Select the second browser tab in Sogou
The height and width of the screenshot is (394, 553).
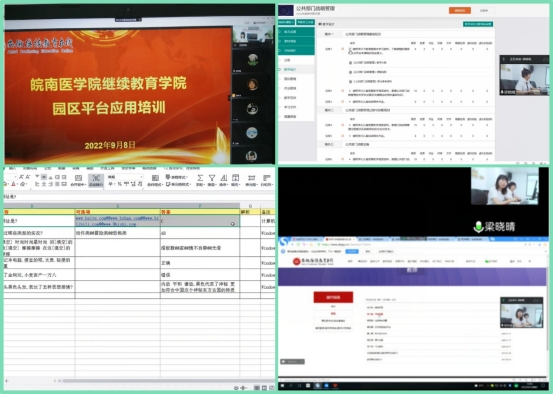coord(340,240)
